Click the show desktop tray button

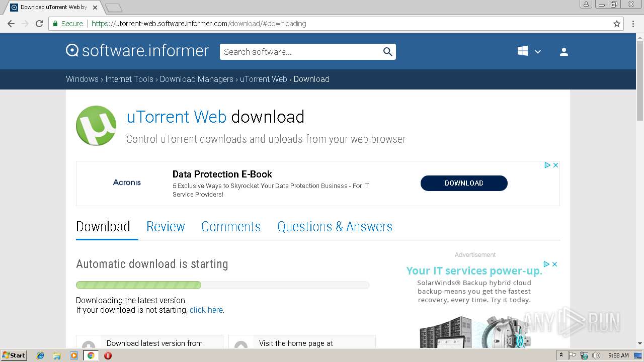click(x=638, y=355)
